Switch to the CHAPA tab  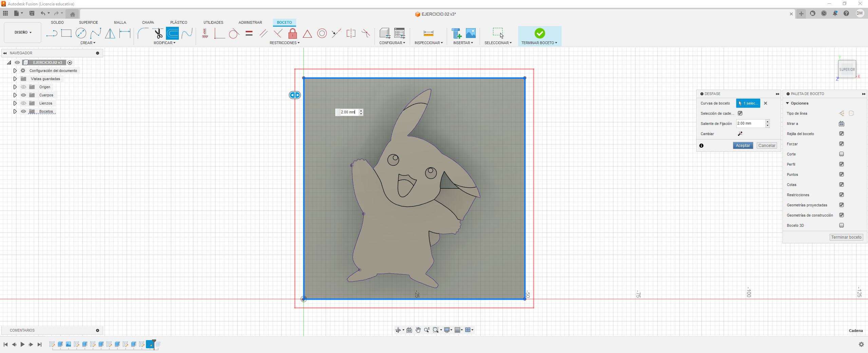148,22
